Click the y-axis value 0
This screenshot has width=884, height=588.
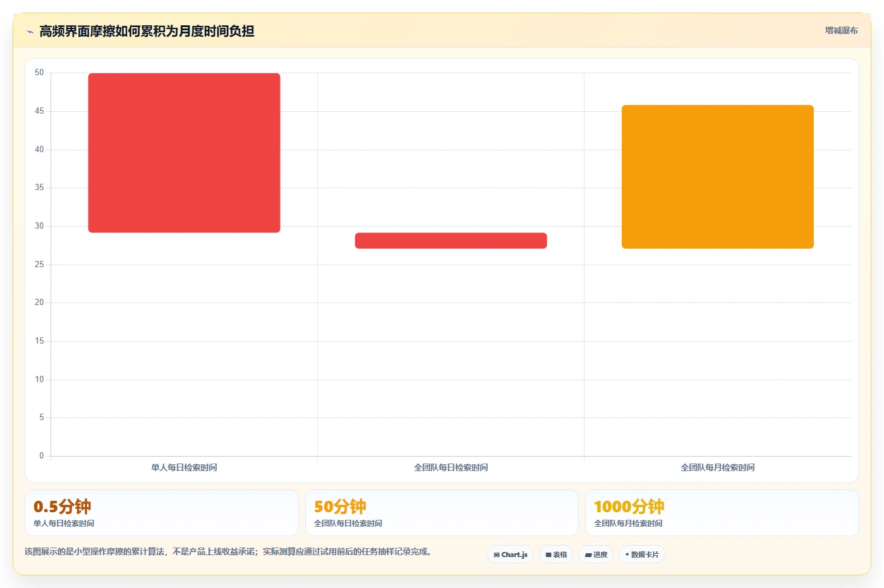[x=42, y=455]
